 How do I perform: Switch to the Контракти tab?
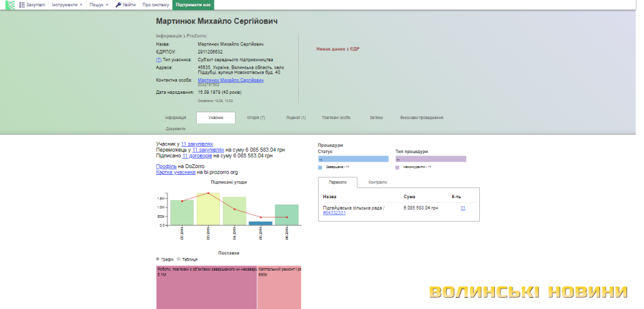pyautogui.click(x=377, y=182)
